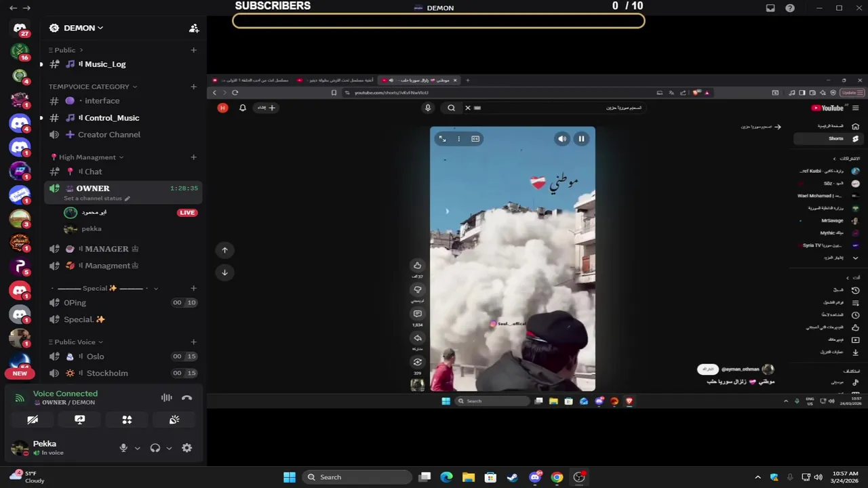Disconnect from the voice channel
Screen dimensions: 868x488
coord(187,398)
